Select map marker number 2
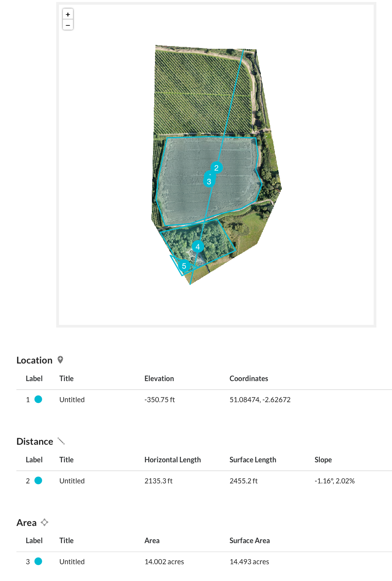 216,168
